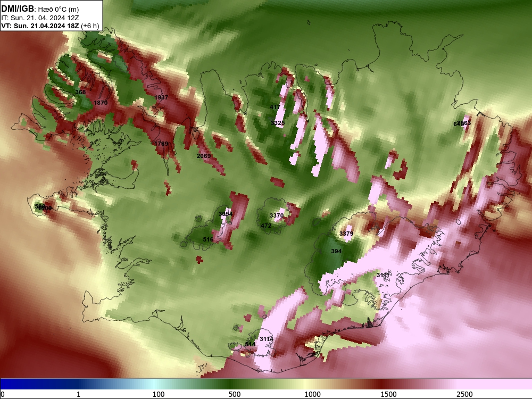
Task: Click map value 2069
Action: pyautogui.click(x=204, y=156)
